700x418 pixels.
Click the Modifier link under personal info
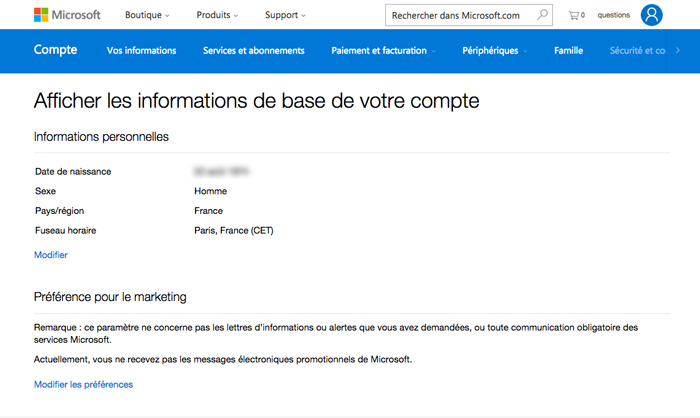tap(51, 255)
